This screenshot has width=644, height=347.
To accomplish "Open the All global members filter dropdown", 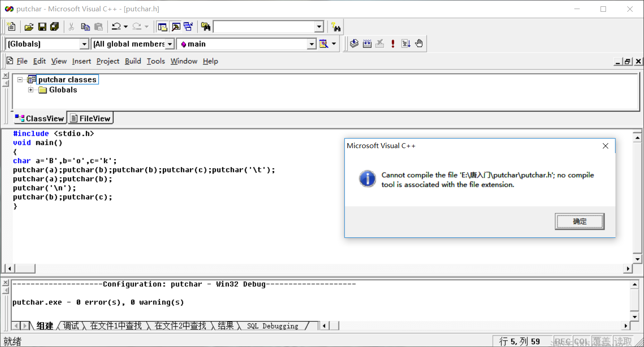I will click(170, 44).
